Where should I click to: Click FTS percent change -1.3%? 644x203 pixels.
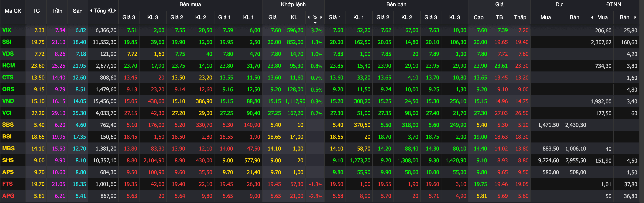coord(316,184)
